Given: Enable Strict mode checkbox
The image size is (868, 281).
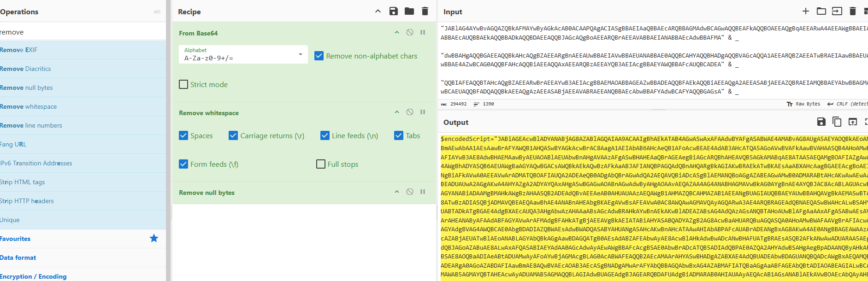Looking at the screenshot, I should click(183, 84).
